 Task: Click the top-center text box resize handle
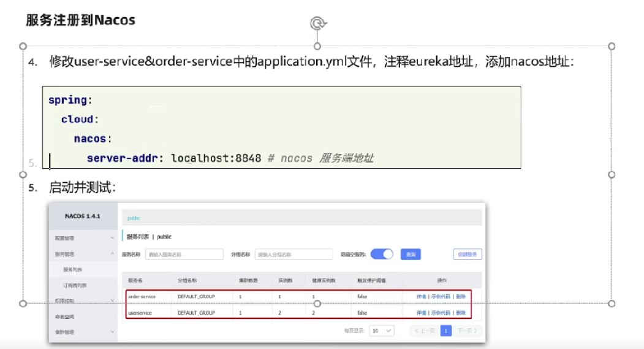pyautogui.click(x=317, y=47)
